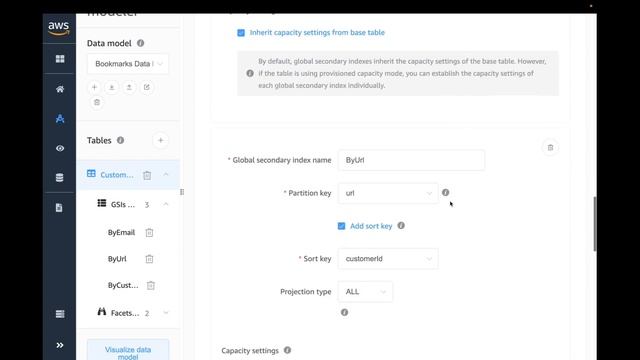
Task: Open the operation builder database icon
Action: point(60,178)
